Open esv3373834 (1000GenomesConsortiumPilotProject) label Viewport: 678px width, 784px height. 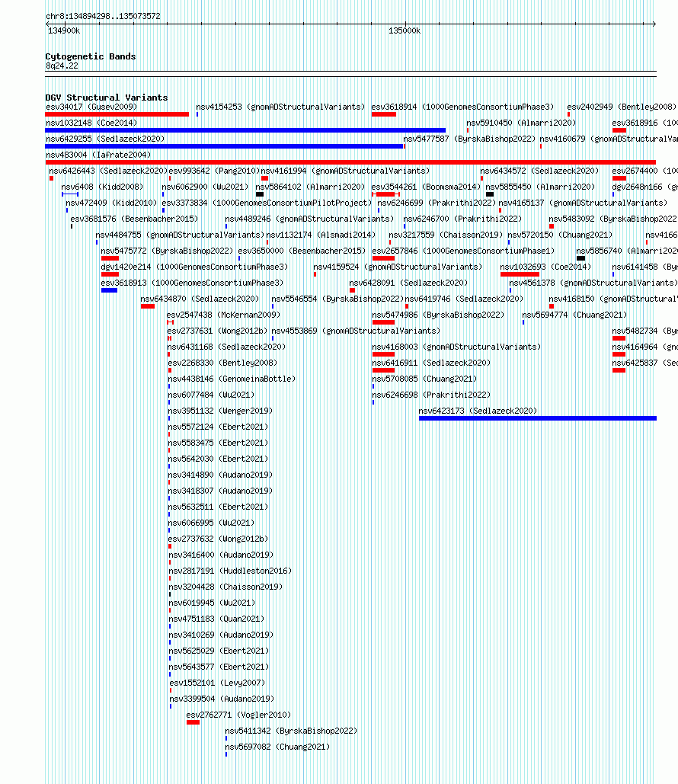tap(267, 203)
